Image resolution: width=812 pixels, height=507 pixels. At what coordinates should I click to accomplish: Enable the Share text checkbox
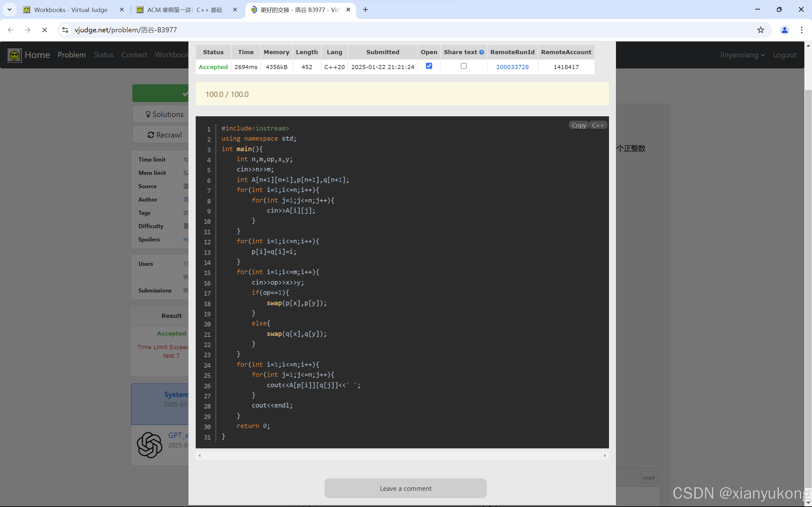coord(463,66)
